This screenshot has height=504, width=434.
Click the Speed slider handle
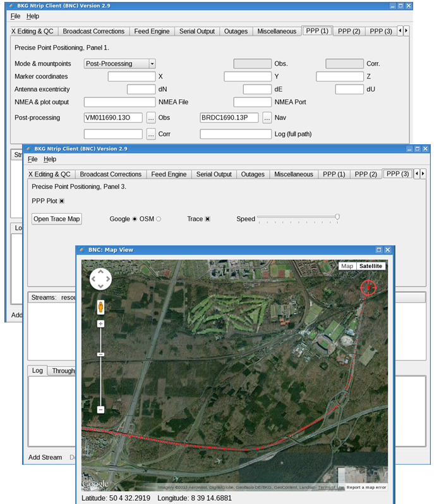(x=337, y=218)
